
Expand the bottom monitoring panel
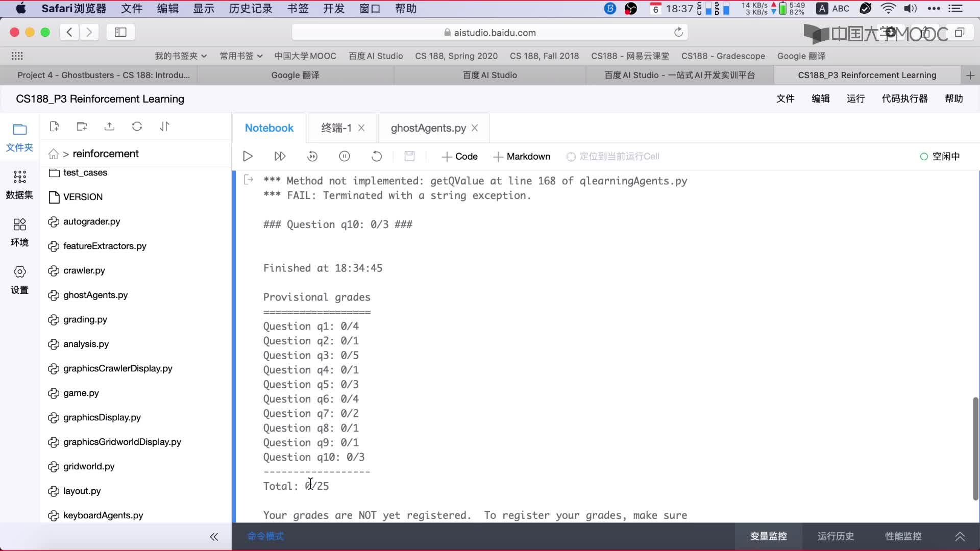click(x=960, y=536)
